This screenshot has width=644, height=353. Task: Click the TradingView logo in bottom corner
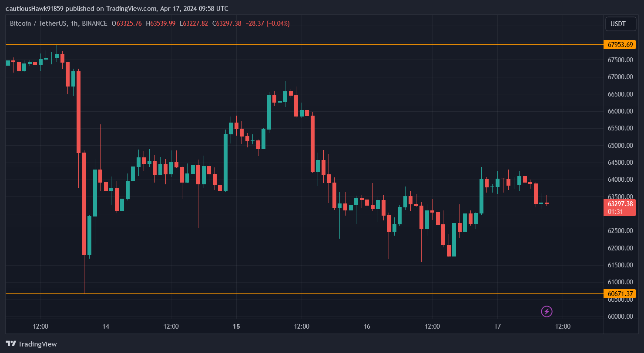click(x=30, y=344)
